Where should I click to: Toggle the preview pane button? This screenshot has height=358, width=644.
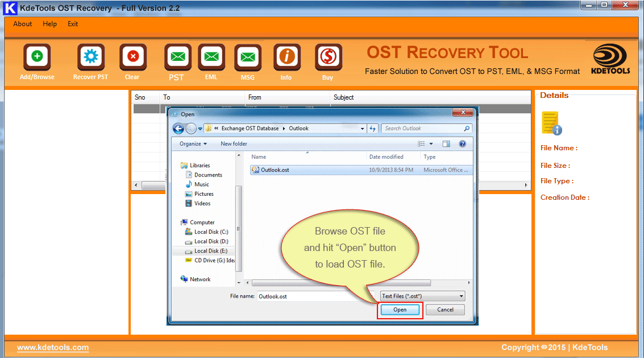[446, 144]
